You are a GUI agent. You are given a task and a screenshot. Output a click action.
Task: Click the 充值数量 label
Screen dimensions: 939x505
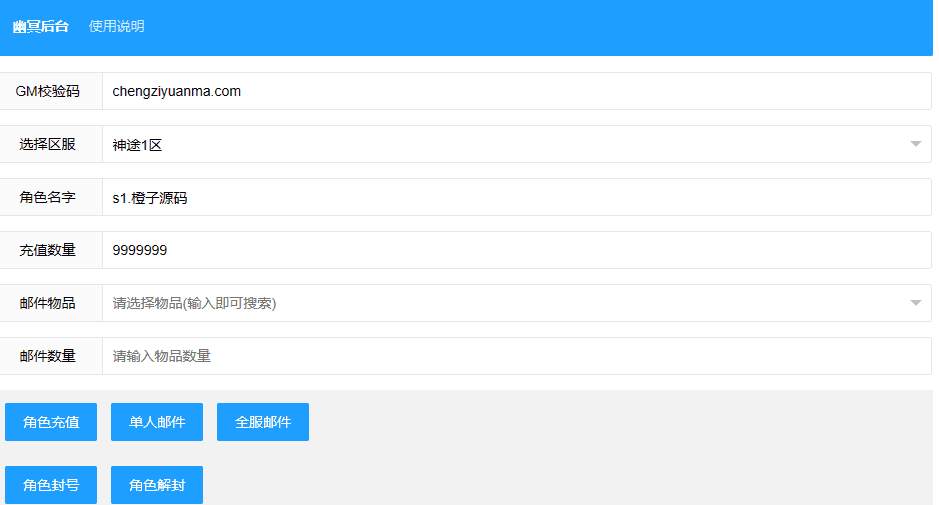point(48,250)
